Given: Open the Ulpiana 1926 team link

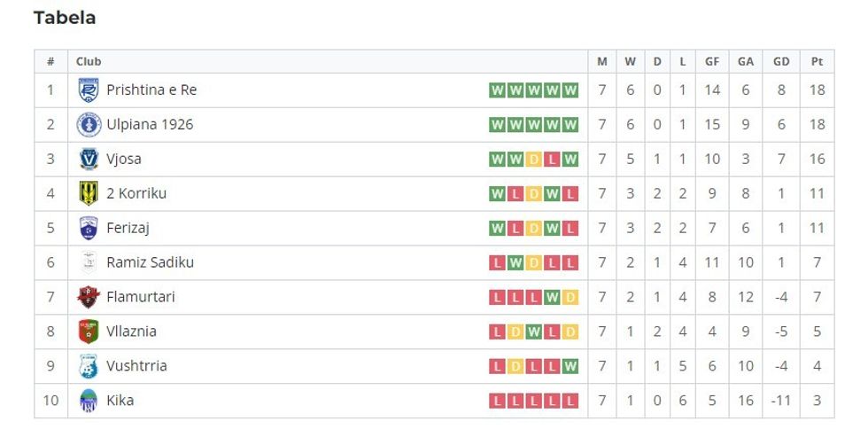Looking at the screenshot, I should [150, 124].
